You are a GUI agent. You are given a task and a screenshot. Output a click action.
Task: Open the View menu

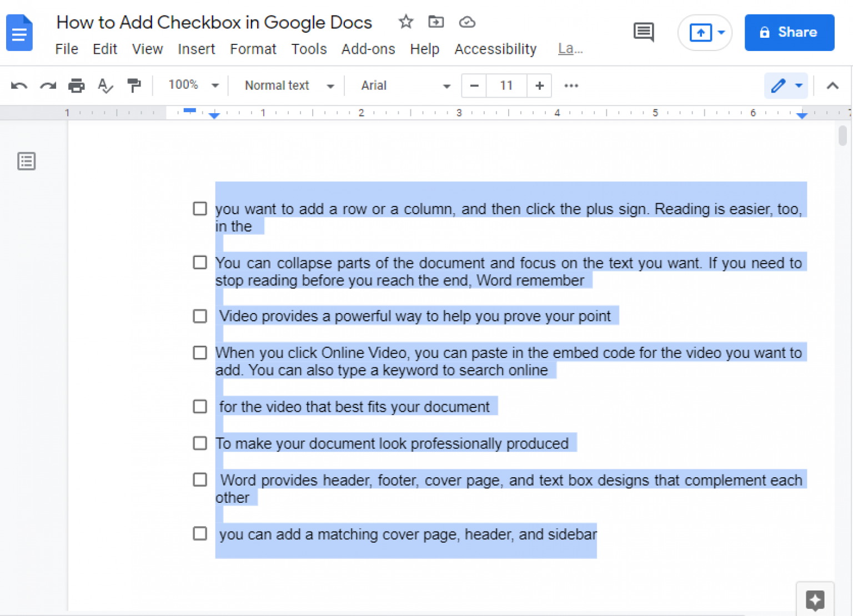click(148, 49)
